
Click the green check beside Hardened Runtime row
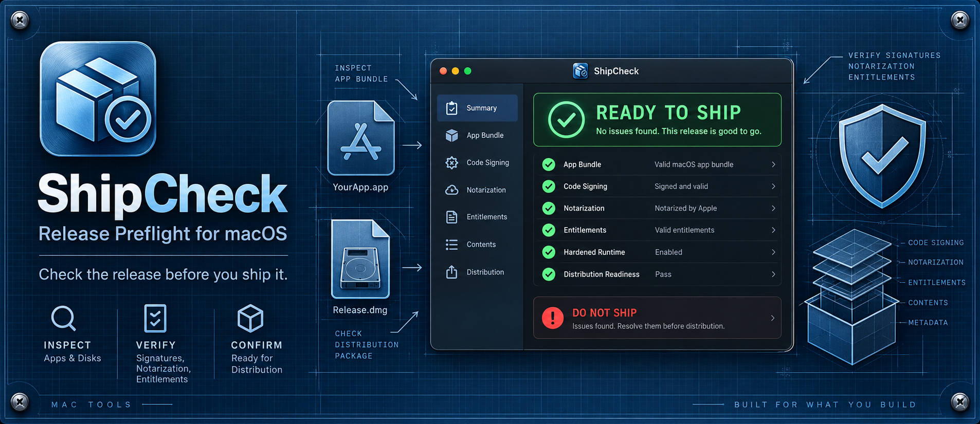coord(549,252)
